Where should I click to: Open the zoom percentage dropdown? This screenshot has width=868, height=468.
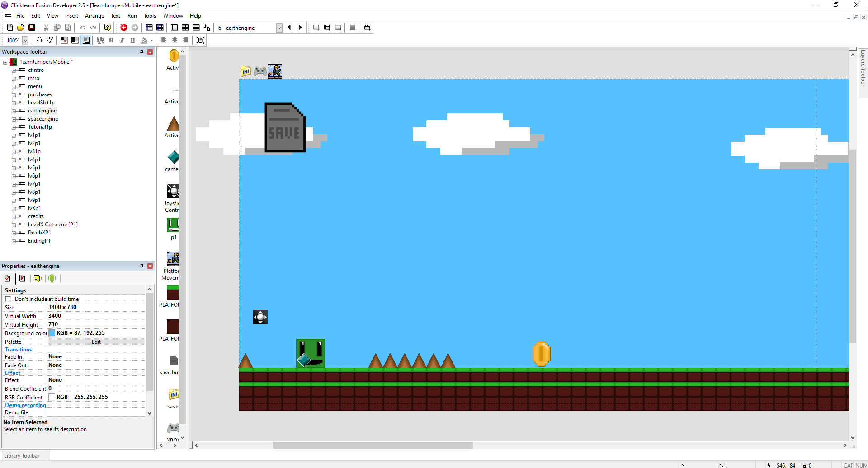pos(25,41)
